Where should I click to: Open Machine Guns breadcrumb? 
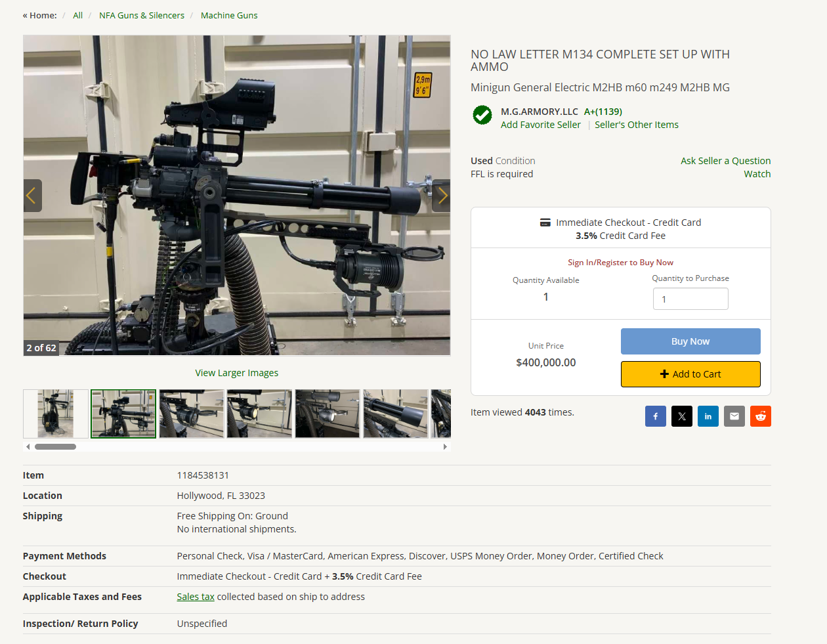tap(229, 15)
